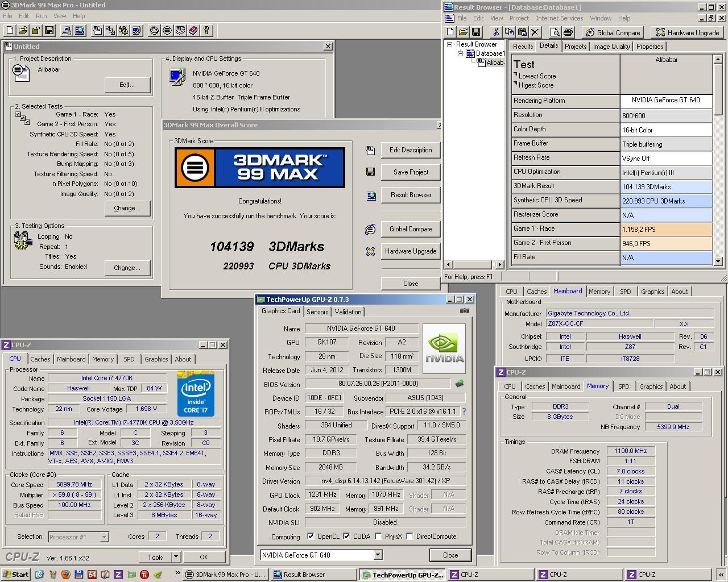This screenshot has height=582, width=728.
Task: Click the Print preview icon in Result Browser toolbar
Action: (555, 32)
